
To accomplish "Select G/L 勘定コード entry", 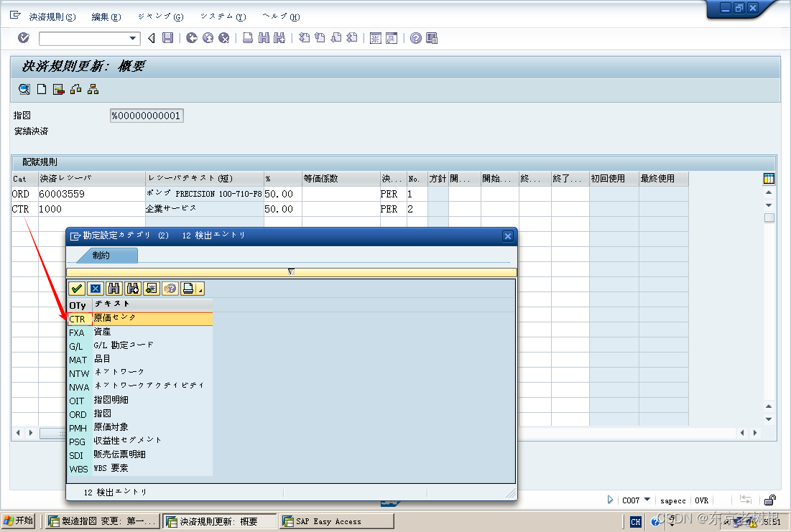I will (140, 346).
